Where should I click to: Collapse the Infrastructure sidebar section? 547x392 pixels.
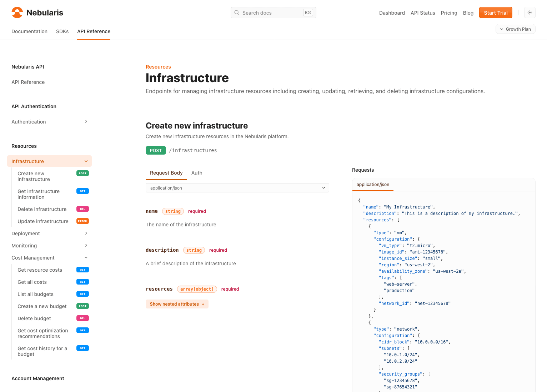tap(86, 161)
